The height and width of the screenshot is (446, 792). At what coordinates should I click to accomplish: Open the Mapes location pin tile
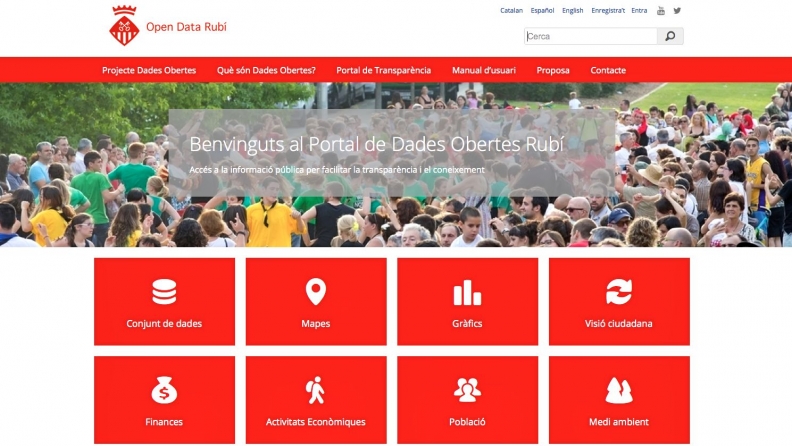pyautogui.click(x=316, y=302)
